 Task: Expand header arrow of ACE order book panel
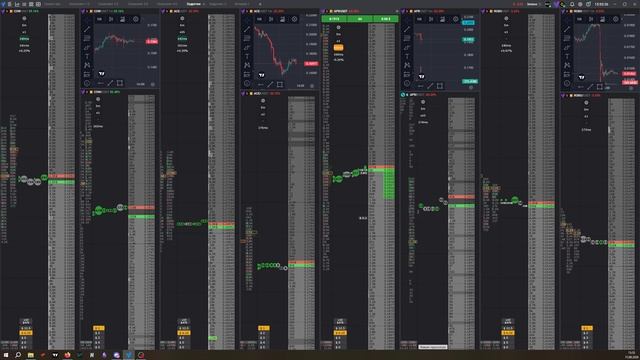(x=167, y=11)
